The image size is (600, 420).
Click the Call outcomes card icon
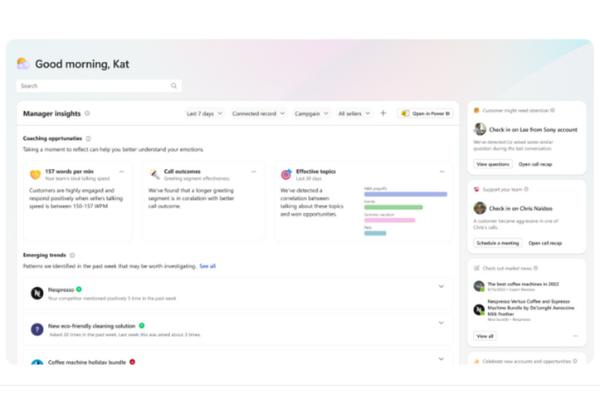click(x=154, y=174)
